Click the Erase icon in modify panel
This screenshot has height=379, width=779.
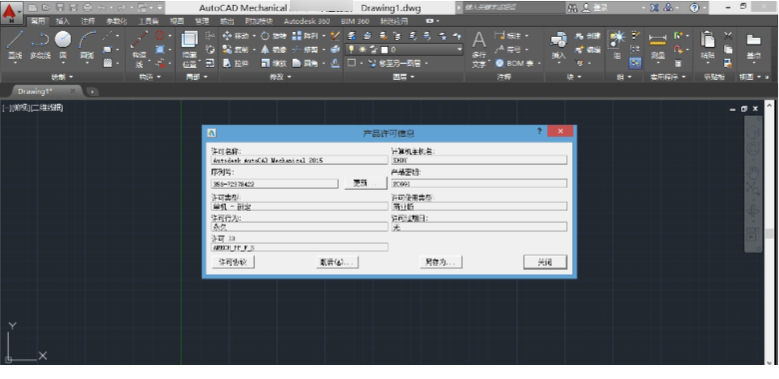(x=335, y=36)
